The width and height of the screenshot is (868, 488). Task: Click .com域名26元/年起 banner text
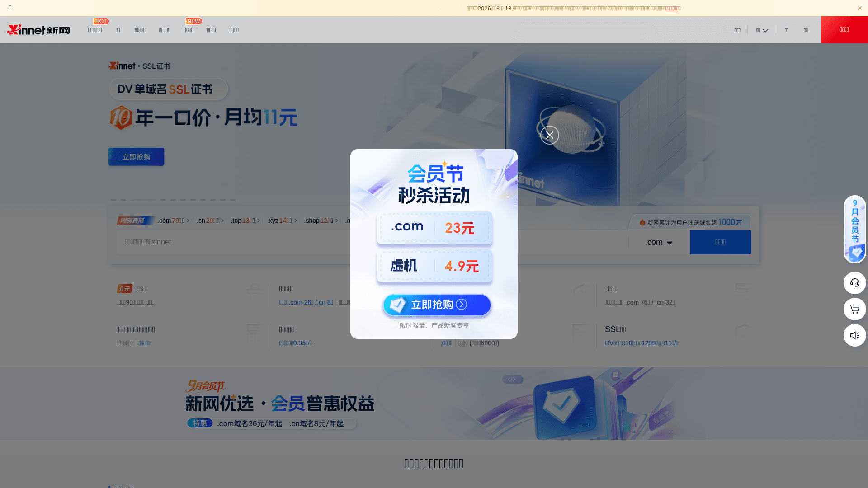[250, 424]
